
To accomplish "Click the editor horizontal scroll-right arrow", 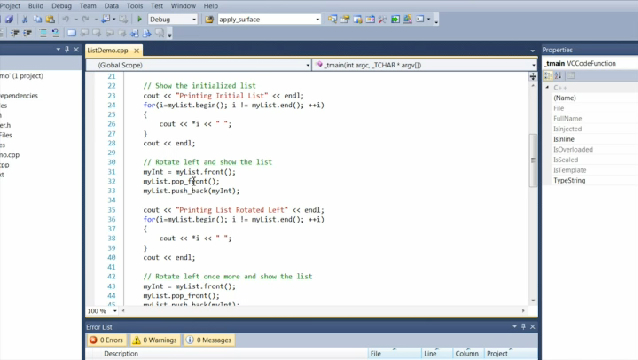I will click(x=523, y=311).
